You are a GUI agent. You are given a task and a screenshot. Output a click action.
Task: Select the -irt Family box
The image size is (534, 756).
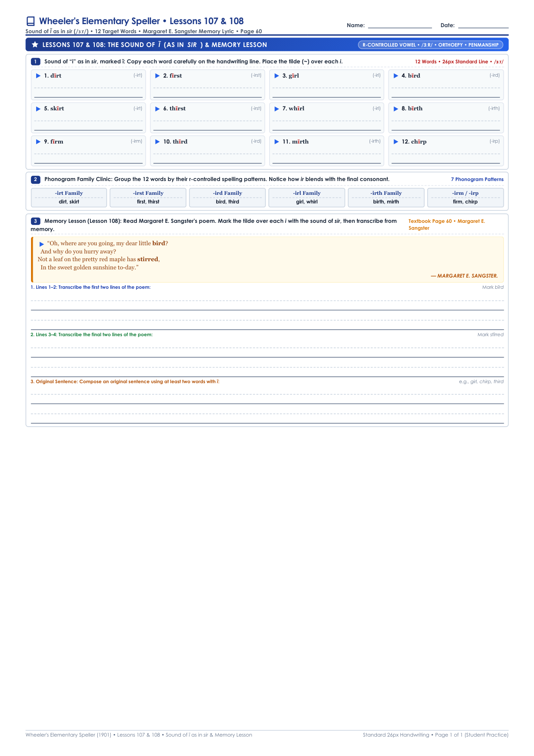(69, 197)
